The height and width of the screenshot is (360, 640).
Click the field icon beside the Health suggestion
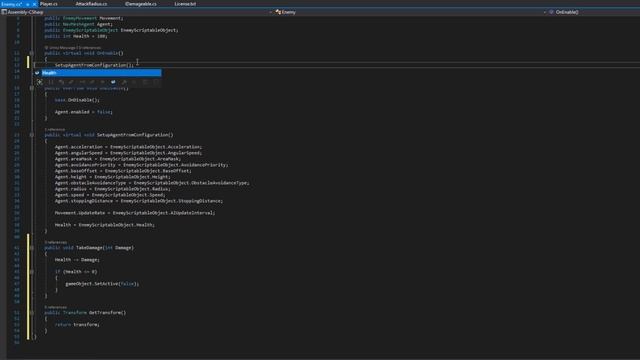pyautogui.click(x=37, y=73)
